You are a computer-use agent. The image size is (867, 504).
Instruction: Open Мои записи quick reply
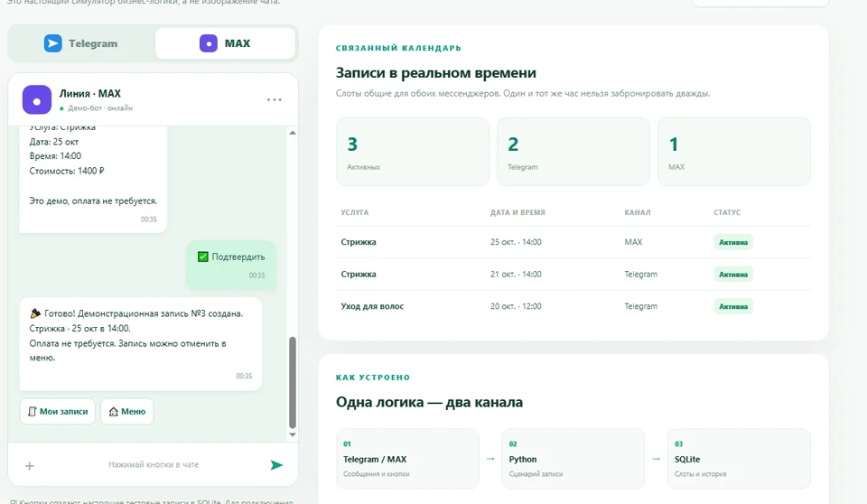coord(58,412)
